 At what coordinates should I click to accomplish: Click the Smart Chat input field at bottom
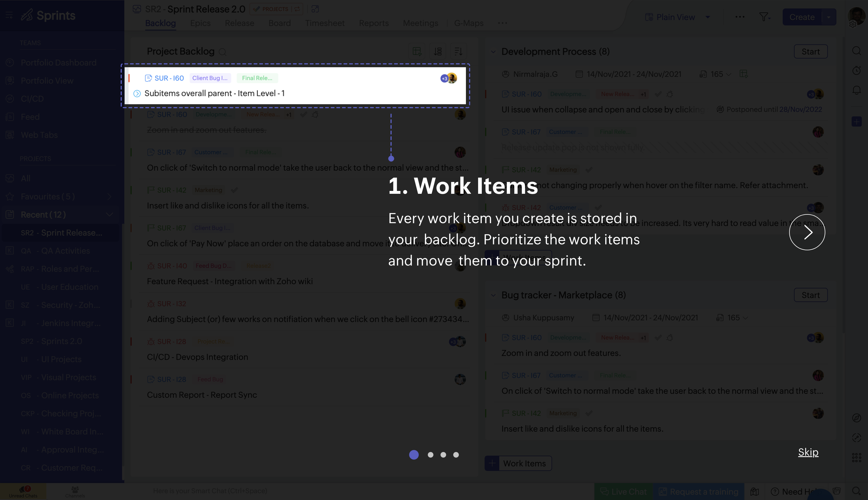pyautogui.click(x=211, y=491)
